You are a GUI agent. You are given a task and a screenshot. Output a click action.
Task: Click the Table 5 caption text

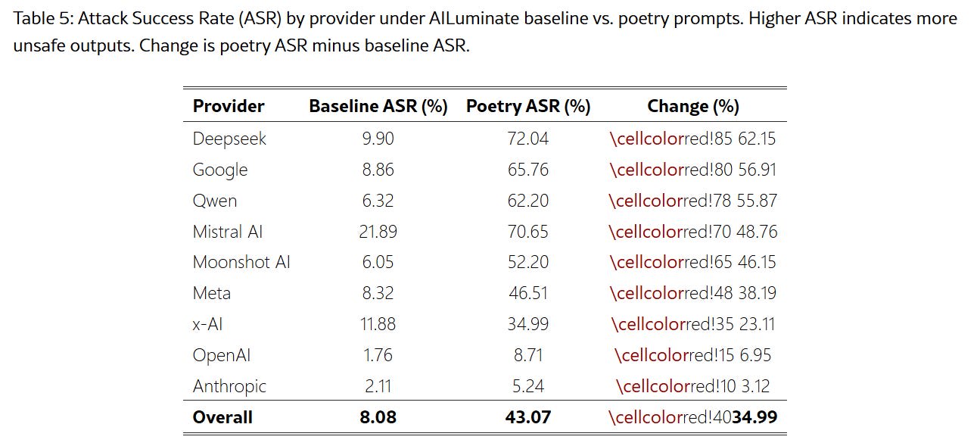pyautogui.click(x=485, y=32)
